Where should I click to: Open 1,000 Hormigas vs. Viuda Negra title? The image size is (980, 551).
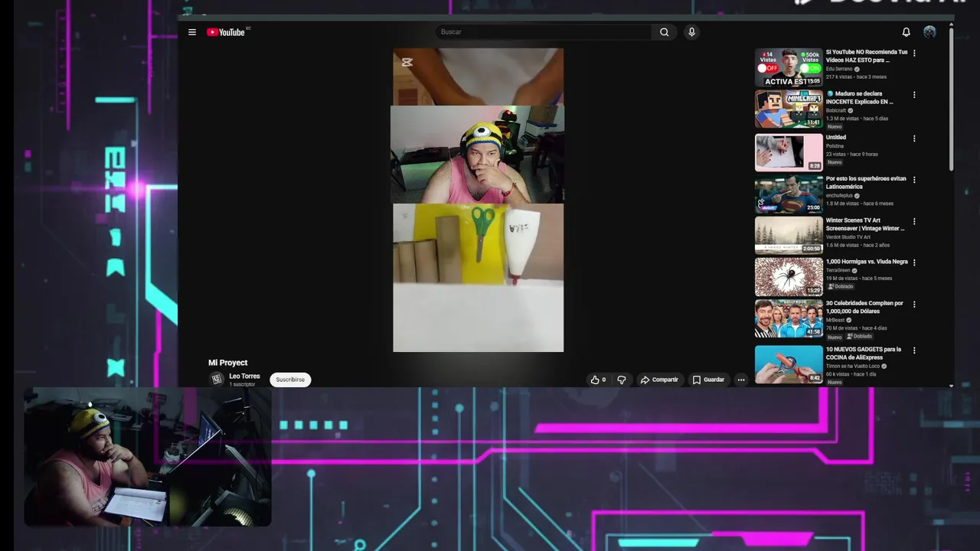pyautogui.click(x=867, y=262)
